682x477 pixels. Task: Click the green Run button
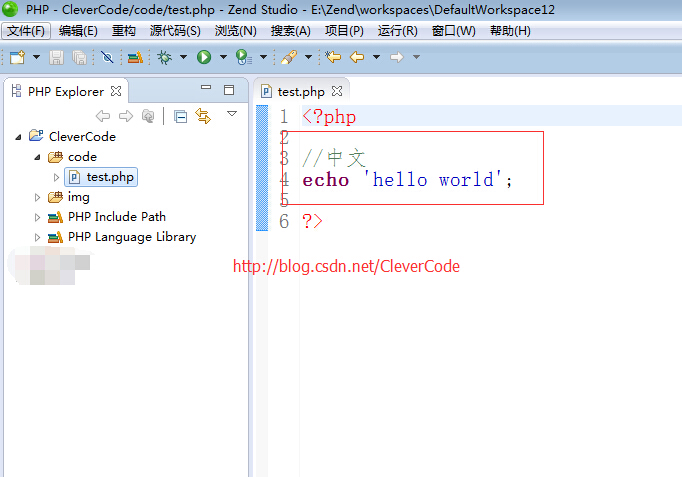tap(204, 57)
